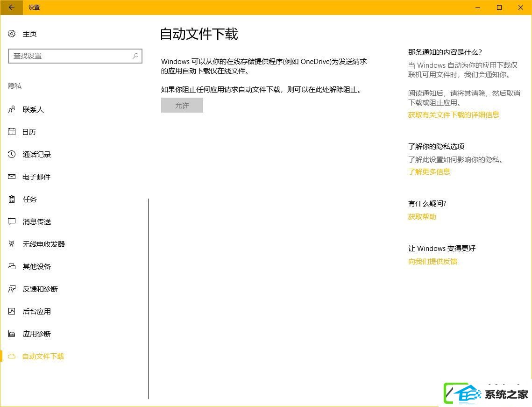Click 向我们提供反馈 feedback link
This screenshot has height=407, width=532.
pyautogui.click(x=432, y=261)
